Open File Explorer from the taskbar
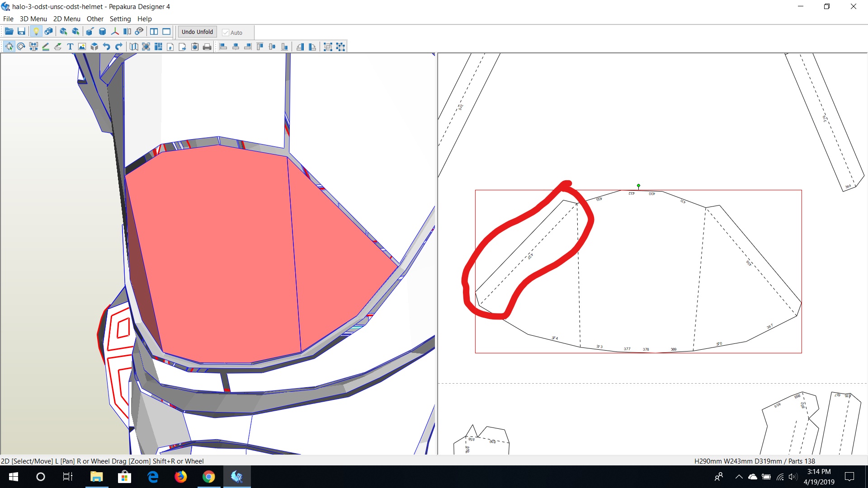The image size is (868, 488). click(97, 477)
